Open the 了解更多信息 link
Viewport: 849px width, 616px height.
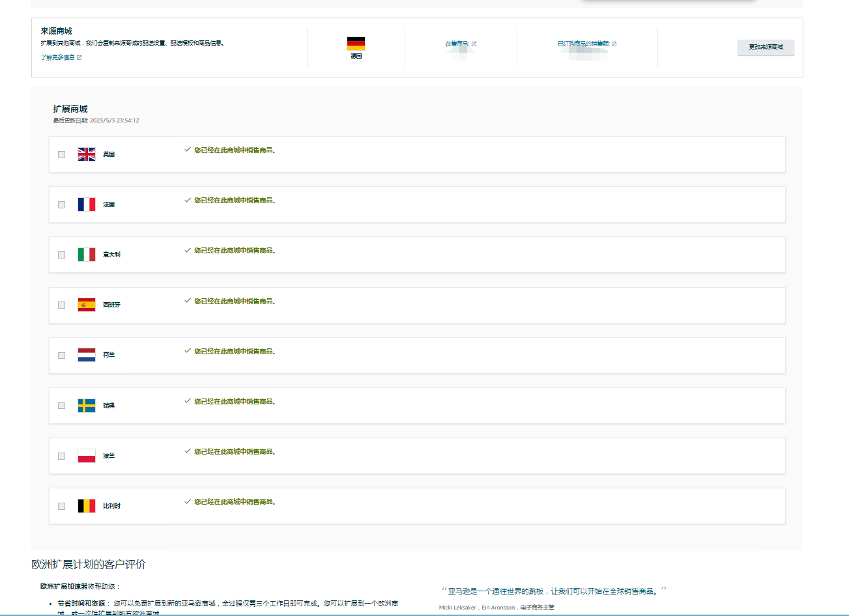click(57, 57)
